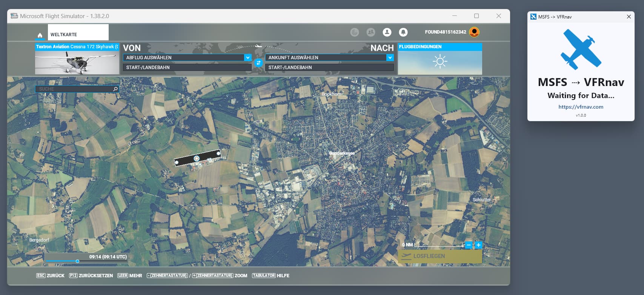The image size is (644, 295).
Task: Zoom out the map with minus button
Action: coord(469,245)
